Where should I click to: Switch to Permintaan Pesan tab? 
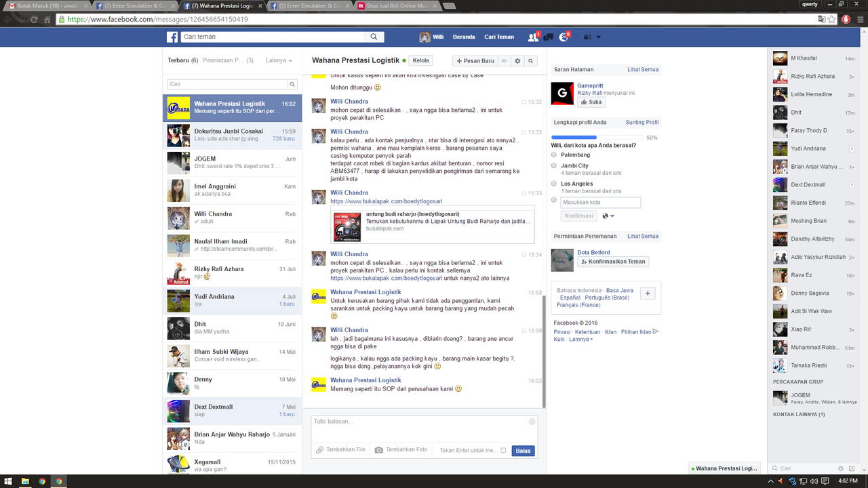pyautogui.click(x=228, y=60)
